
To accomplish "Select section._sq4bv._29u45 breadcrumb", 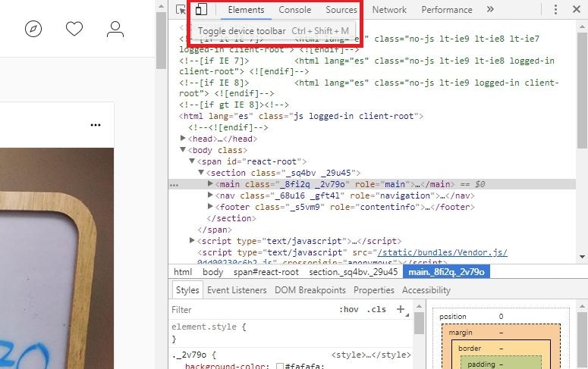I will tap(354, 272).
